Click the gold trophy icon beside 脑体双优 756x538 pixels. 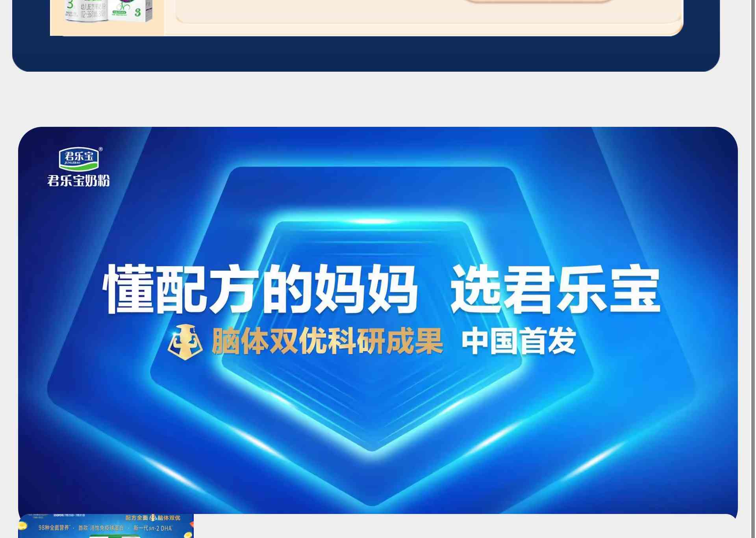185,342
